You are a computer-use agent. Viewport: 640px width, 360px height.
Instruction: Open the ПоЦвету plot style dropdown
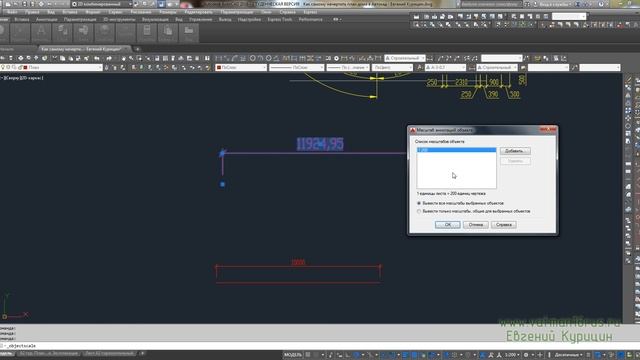click(392, 67)
